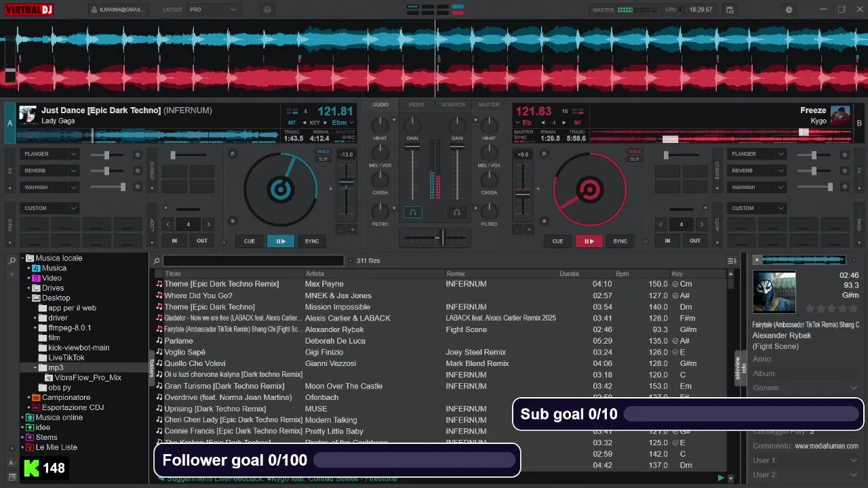Open the sideview info side tab

click(740, 368)
